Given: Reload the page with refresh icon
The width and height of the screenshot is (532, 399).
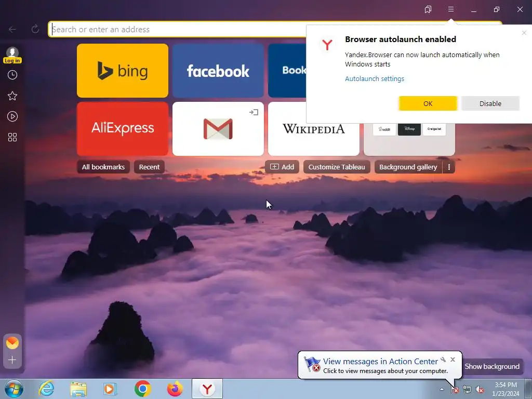Looking at the screenshot, I should (x=35, y=29).
